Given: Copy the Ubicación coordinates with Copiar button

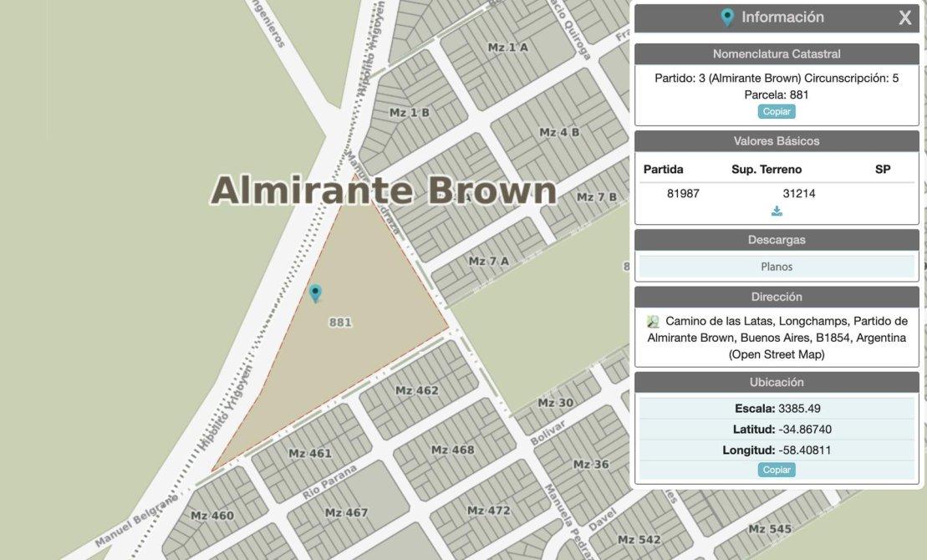Looking at the screenshot, I should [x=777, y=470].
